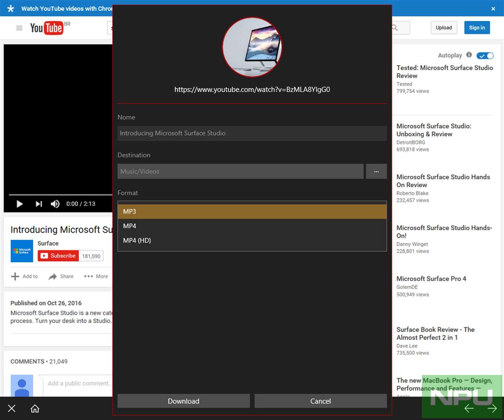Open Danny Winget's Surface Studio Hands-On video
The height and width of the screenshot is (420, 504).
[x=444, y=232]
